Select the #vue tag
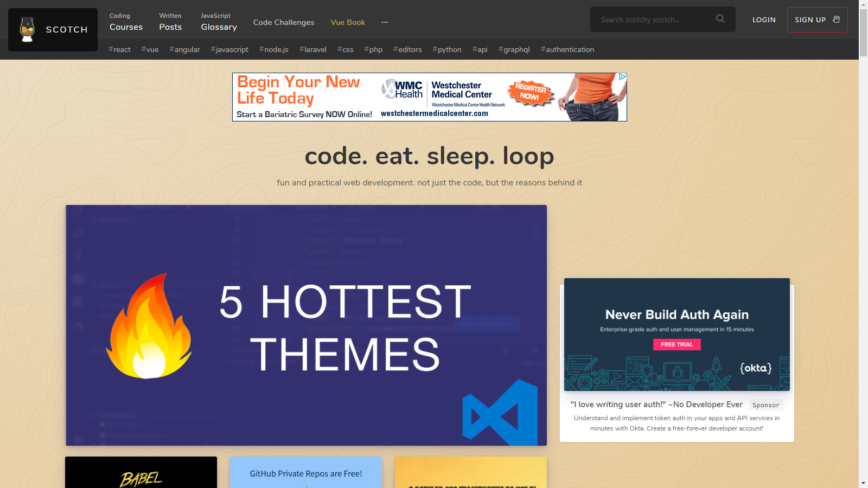 point(150,49)
